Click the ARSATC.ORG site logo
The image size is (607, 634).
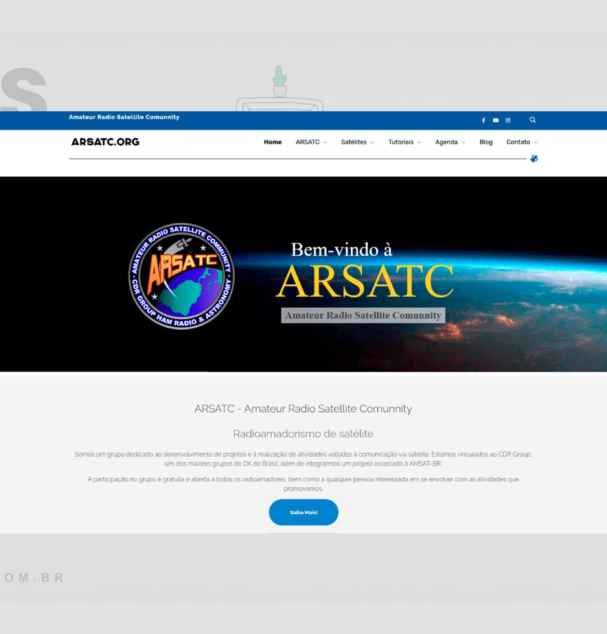pyautogui.click(x=105, y=142)
